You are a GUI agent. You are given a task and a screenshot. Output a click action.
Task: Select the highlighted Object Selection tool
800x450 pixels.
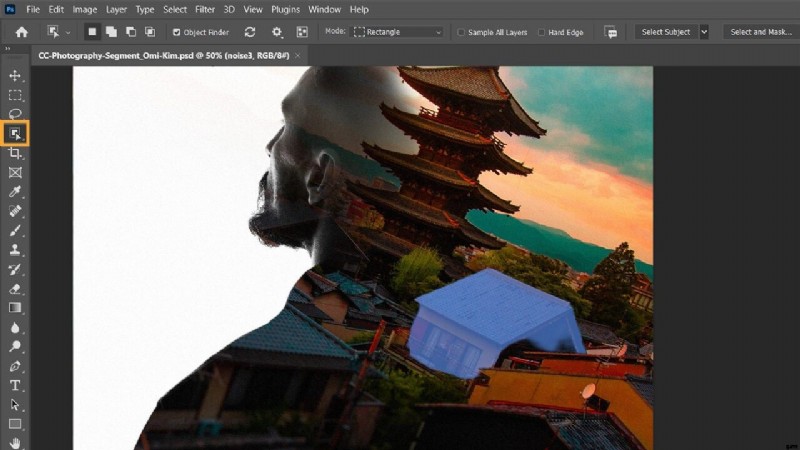(x=15, y=133)
